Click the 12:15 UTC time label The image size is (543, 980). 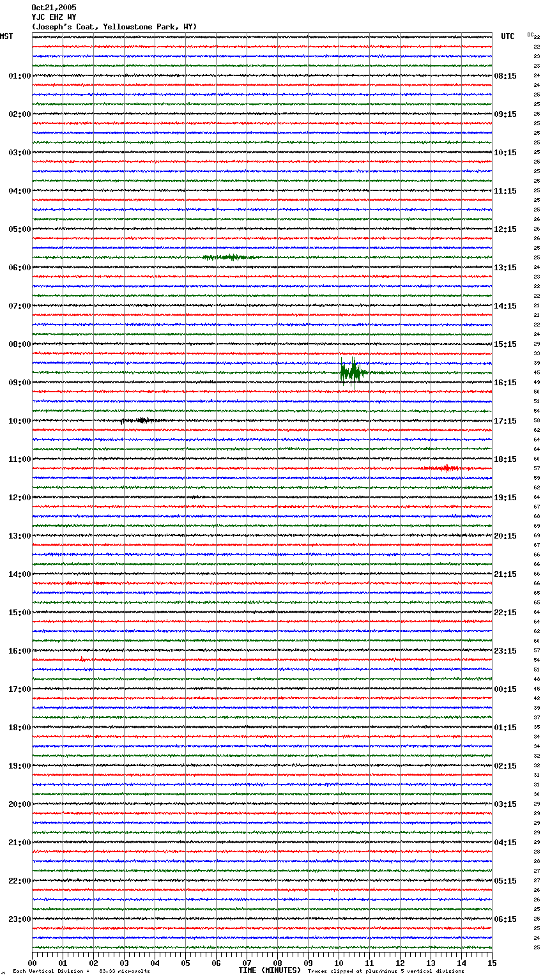coord(505,229)
